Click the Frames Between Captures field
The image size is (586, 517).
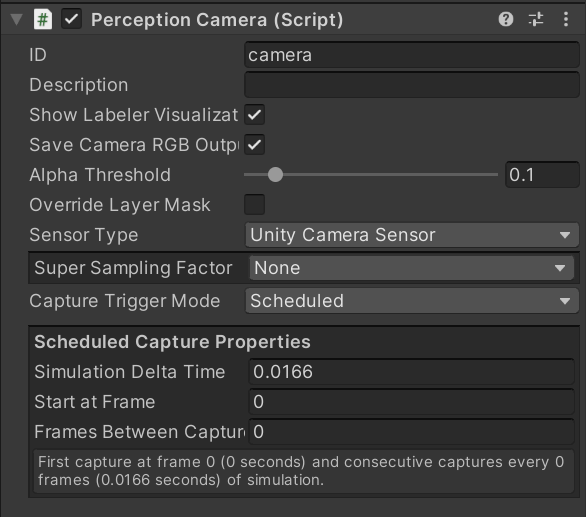click(x=411, y=432)
